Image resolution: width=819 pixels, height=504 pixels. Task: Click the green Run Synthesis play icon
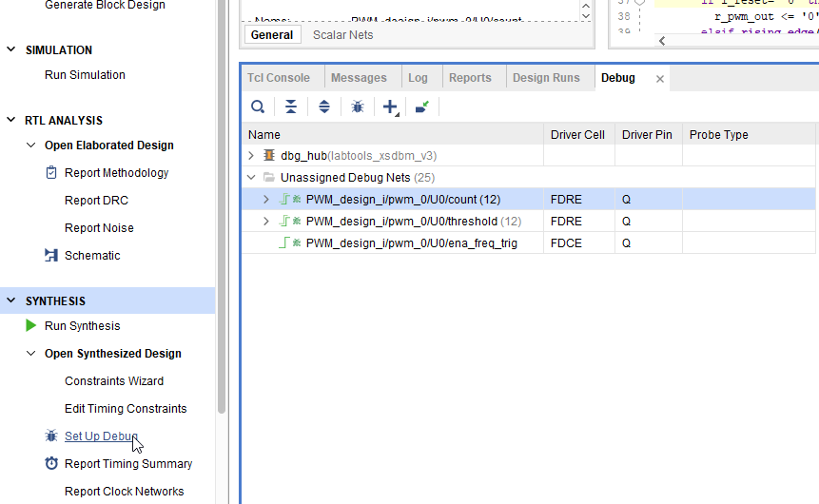31,326
